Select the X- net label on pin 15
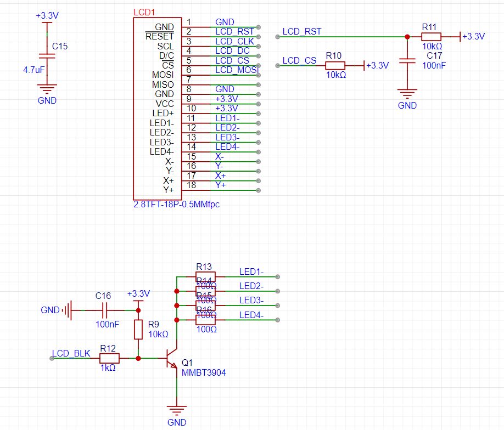Screen dimensions: 504x430 pos(219,156)
